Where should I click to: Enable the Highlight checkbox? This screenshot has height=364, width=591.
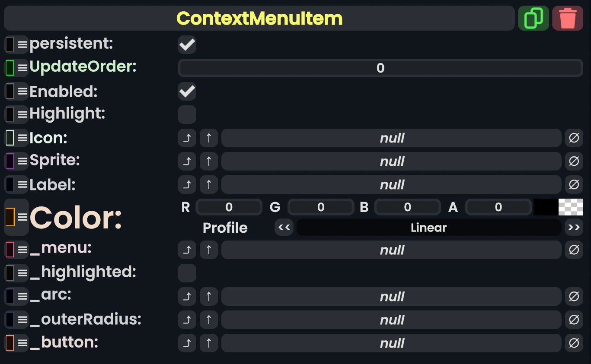(187, 115)
